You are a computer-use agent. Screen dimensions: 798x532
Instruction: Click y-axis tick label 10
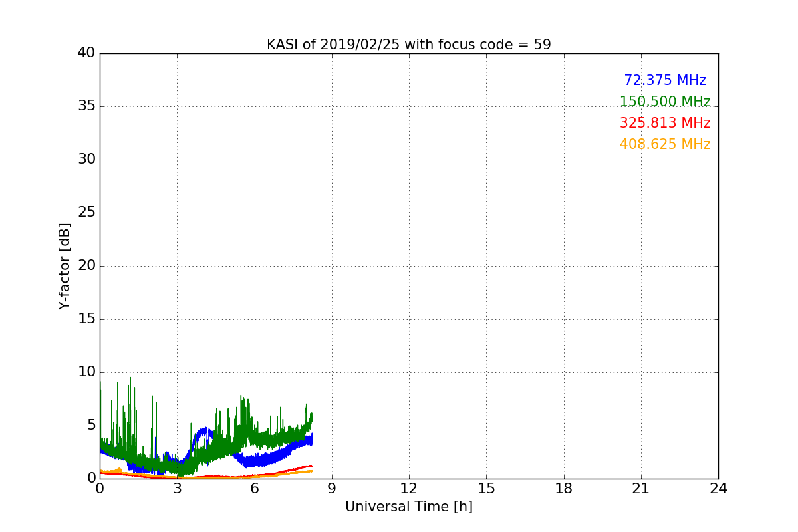click(x=86, y=372)
